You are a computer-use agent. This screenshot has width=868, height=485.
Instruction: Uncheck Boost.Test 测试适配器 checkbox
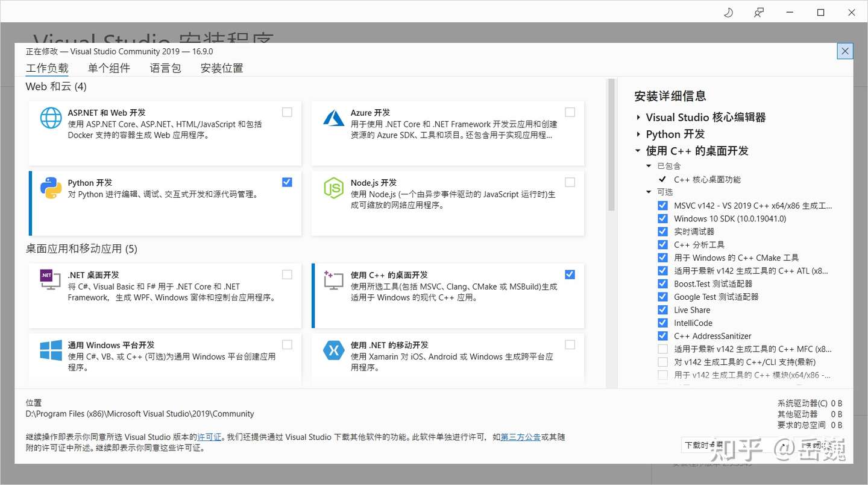coord(662,284)
